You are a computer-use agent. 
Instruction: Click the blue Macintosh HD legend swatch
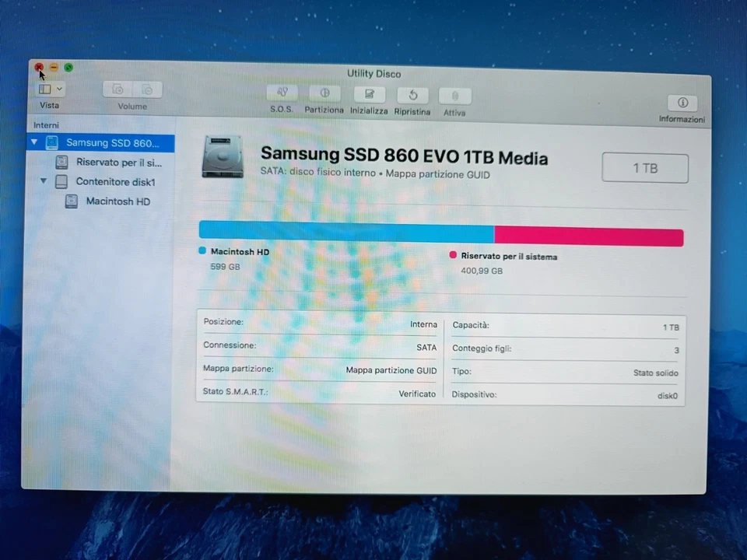click(x=202, y=251)
